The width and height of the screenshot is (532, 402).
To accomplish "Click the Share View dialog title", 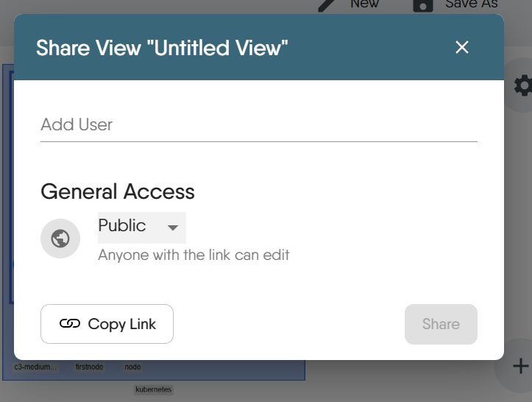I will (162, 49).
